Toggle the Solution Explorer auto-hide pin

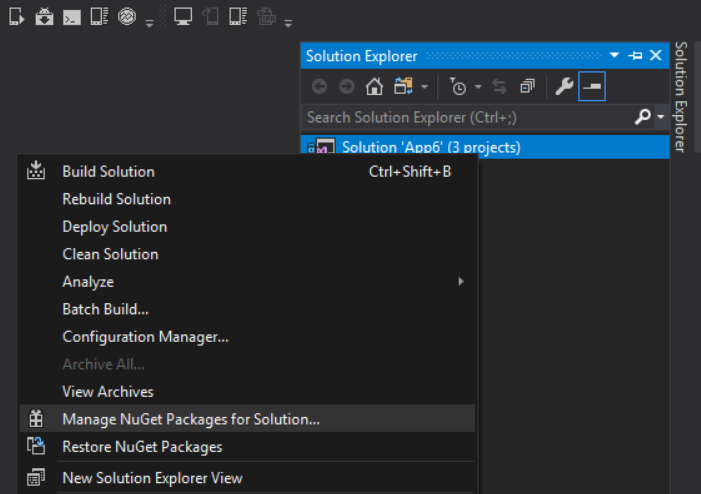pyautogui.click(x=635, y=55)
